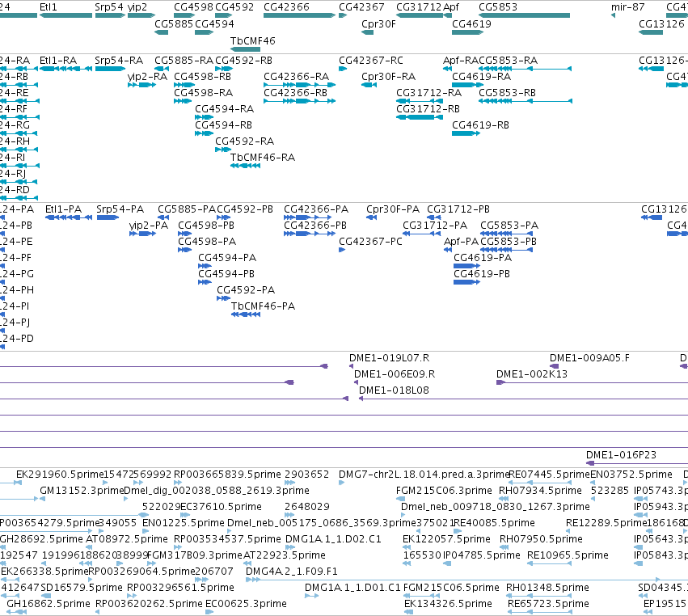Select the CG4592-PB protein label
Viewport: 688px width, 616px height.
click(245, 209)
